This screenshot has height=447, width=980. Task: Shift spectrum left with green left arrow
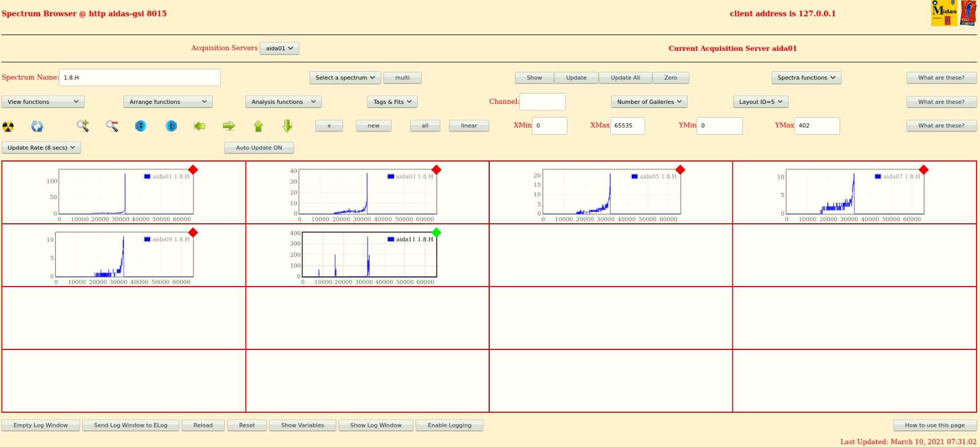pos(200,126)
